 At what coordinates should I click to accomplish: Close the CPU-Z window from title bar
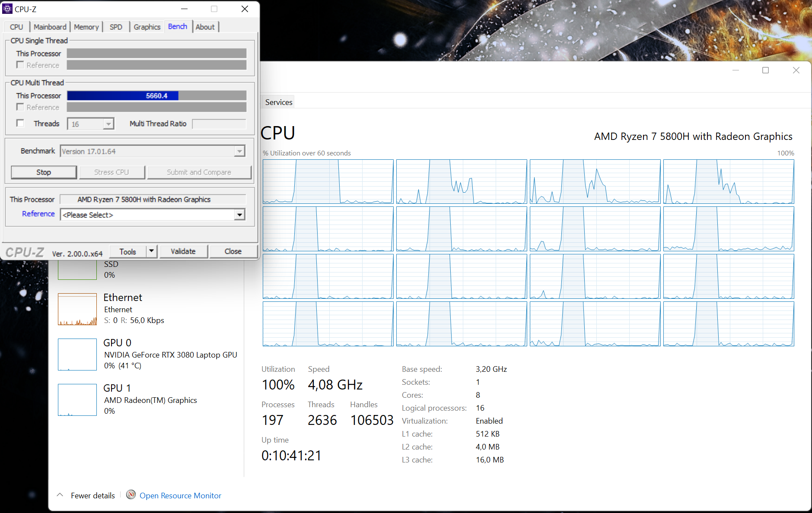pos(245,9)
